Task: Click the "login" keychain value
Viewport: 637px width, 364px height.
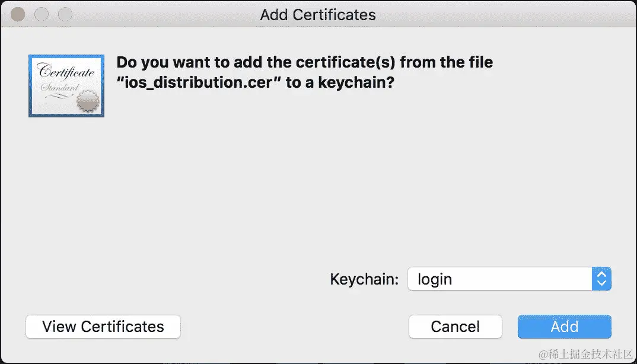Action: pos(435,279)
